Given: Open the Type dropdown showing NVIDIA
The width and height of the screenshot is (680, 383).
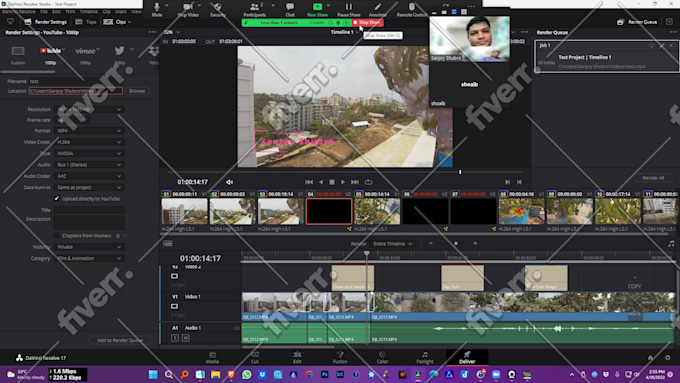Looking at the screenshot, I should coord(89,153).
